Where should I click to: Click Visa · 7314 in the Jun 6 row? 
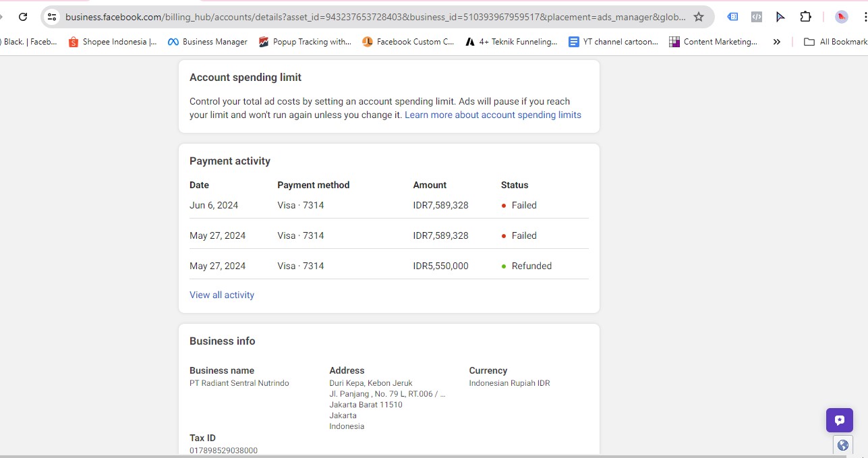(x=301, y=205)
